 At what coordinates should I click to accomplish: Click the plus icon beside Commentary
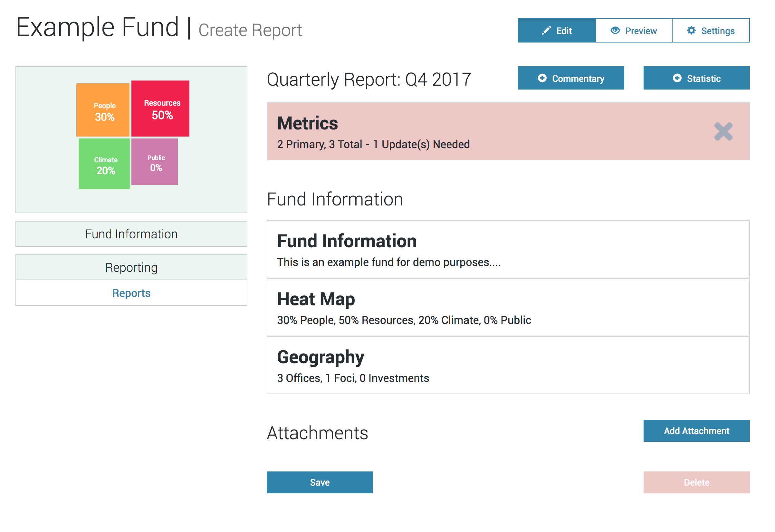coord(542,78)
